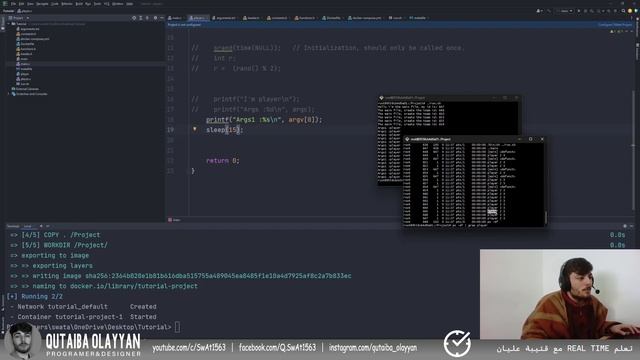Image resolution: width=640 pixels, height=360 pixels.
Task: Expand Scratches and Consoles node
Action: [x=9, y=94]
